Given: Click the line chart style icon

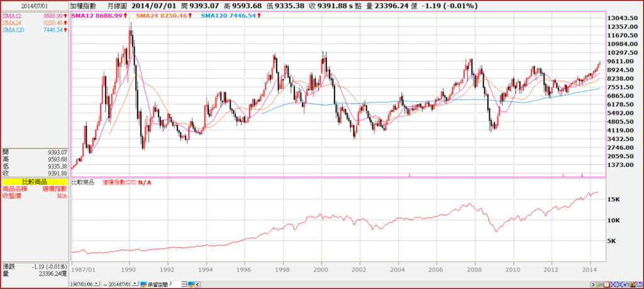Looking at the screenshot, I should pyautogui.click(x=600, y=285).
